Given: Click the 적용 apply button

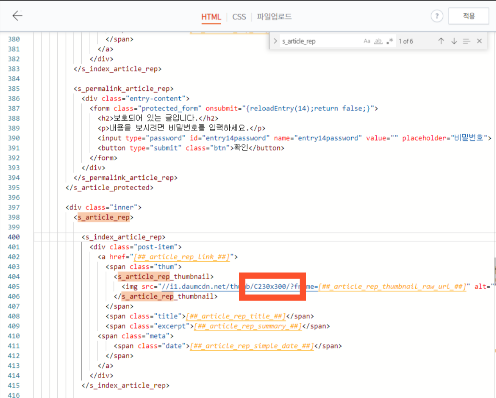Looking at the screenshot, I should (468, 16).
